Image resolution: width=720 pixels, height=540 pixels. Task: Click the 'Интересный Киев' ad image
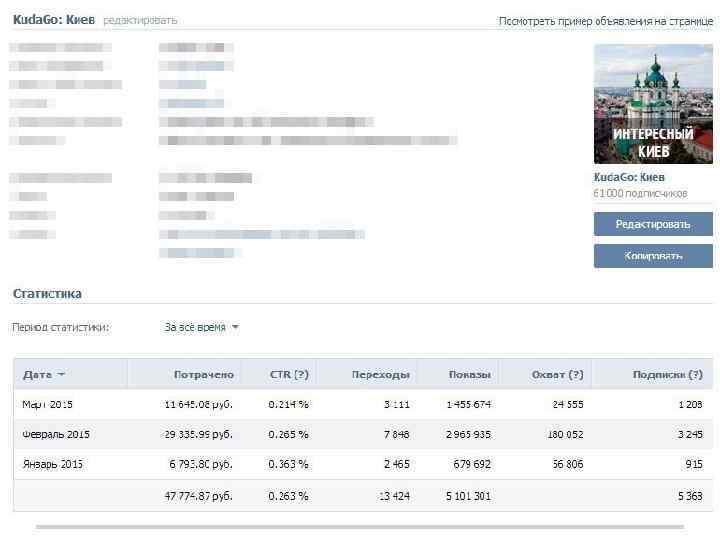pos(653,104)
